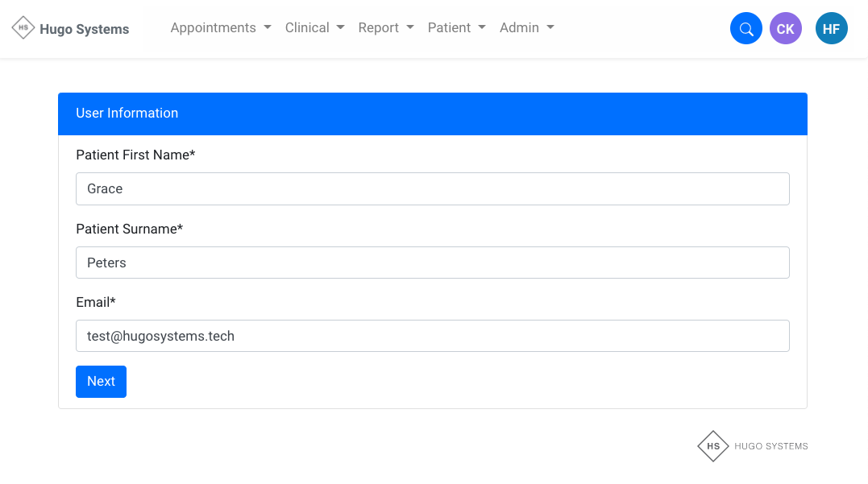
Task: Expand the Appointments dropdown menu
Action: (x=220, y=27)
